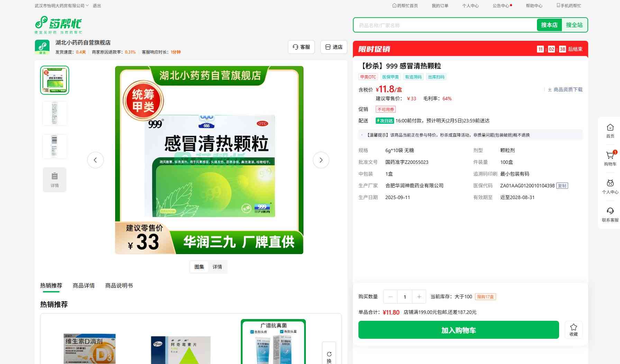Screen dimensions: 620x364
Task: Click 复制 to copy the medical insurance code
Action: pyautogui.click(x=562, y=186)
